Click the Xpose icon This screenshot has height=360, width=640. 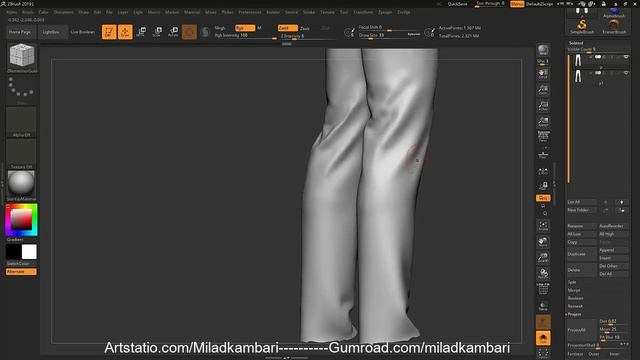click(543, 353)
